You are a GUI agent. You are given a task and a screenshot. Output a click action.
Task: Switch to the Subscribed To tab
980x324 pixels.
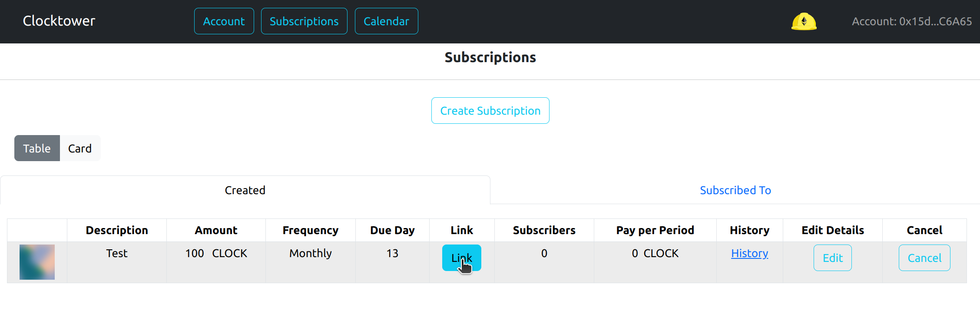[x=735, y=190]
